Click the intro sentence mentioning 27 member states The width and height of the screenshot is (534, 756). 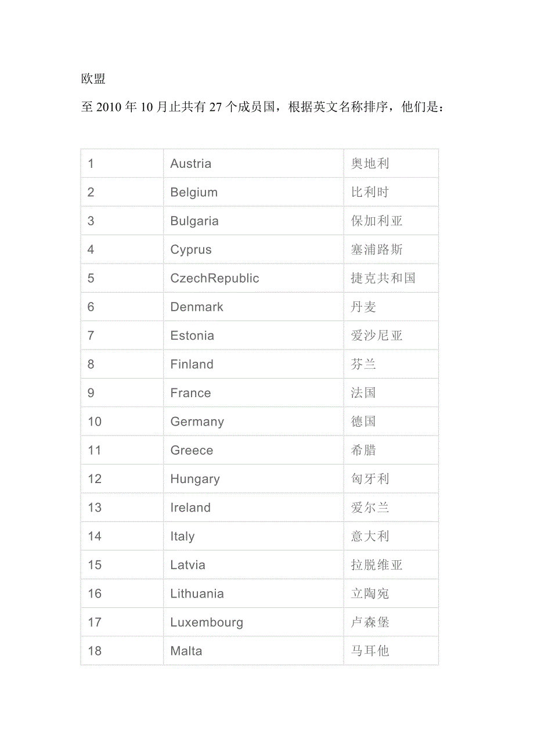coord(264,107)
